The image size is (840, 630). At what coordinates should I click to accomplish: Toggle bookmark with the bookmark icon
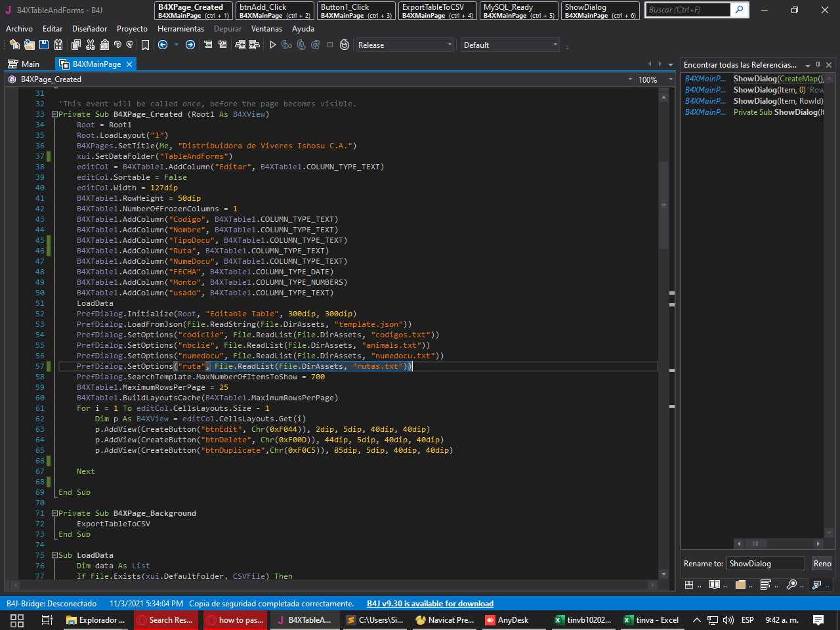coord(145,45)
